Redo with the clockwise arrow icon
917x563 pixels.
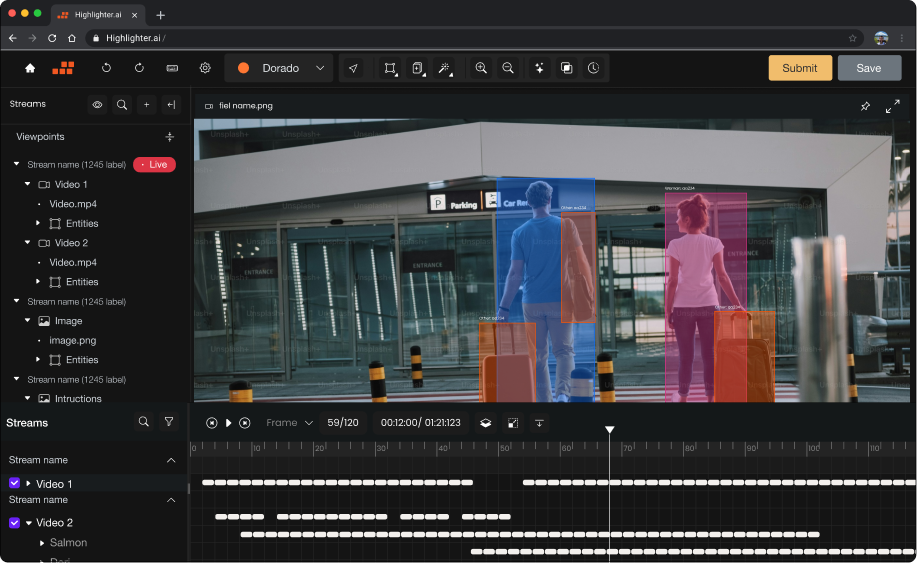139,68
